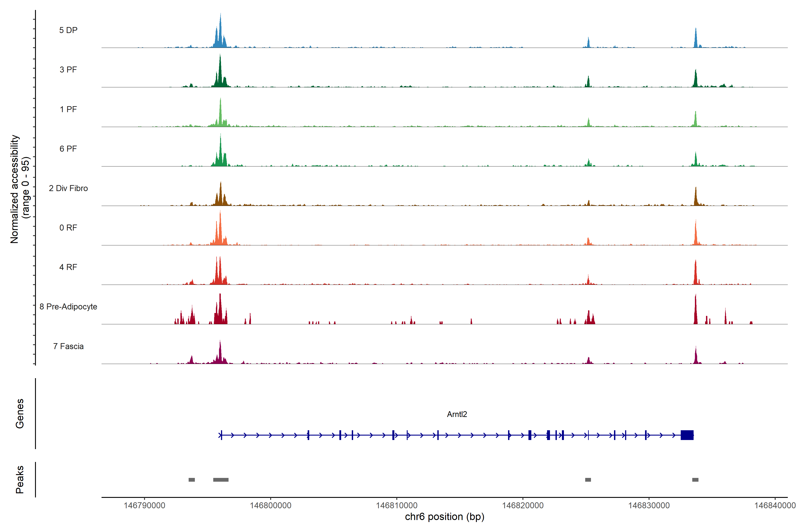Click the widest gray peak bar
This screenshot has width=798, height=532.
coord(221,480)
